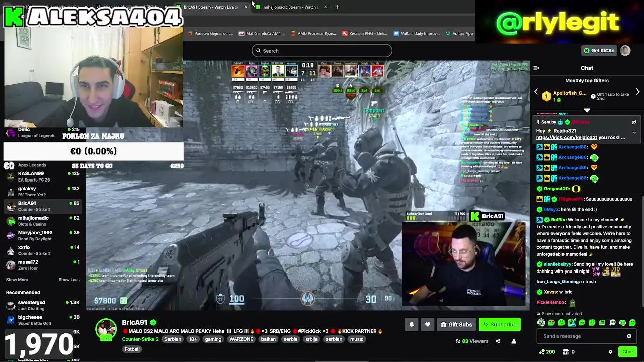The height and width of the screenshot is (362, 644).
Task: Click BricA91 live avatar below the video
Action: [106, 329]
